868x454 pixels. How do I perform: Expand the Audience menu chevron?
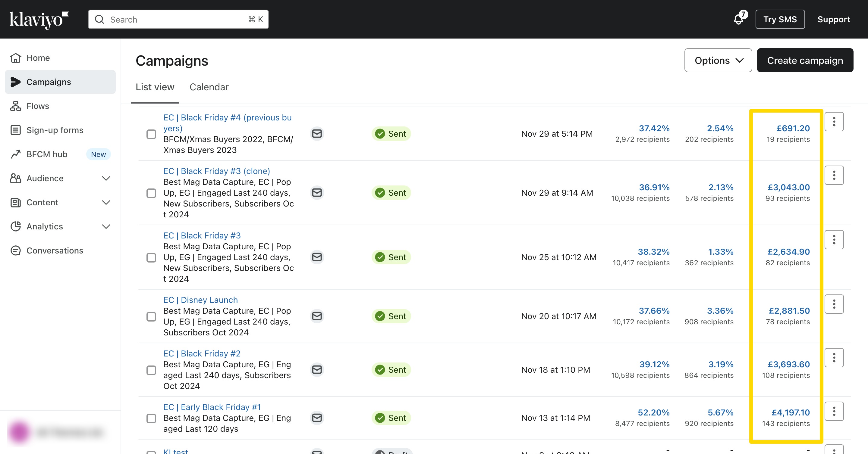[106, 178]
